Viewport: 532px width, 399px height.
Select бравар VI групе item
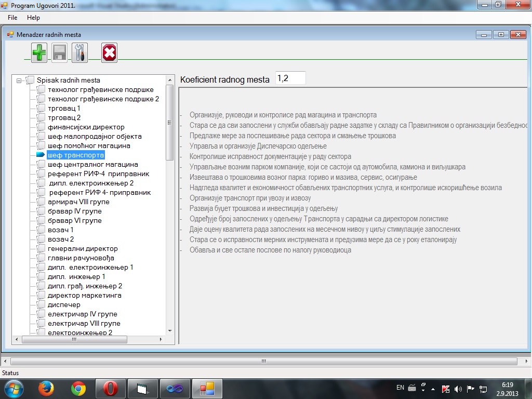tap(75, 220)
